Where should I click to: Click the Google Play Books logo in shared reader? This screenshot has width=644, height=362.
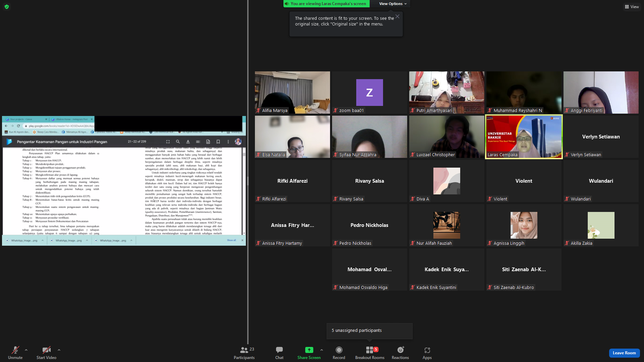tap(9, 142)
